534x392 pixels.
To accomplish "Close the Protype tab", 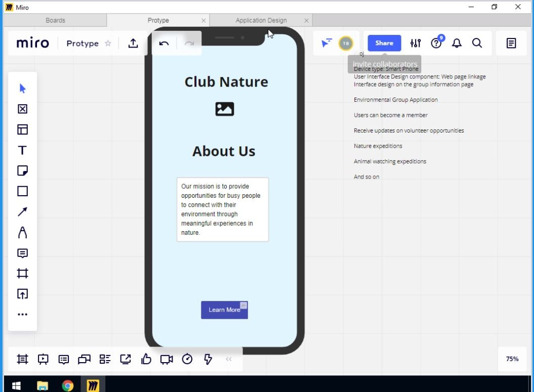I will (x=203, y=20).
